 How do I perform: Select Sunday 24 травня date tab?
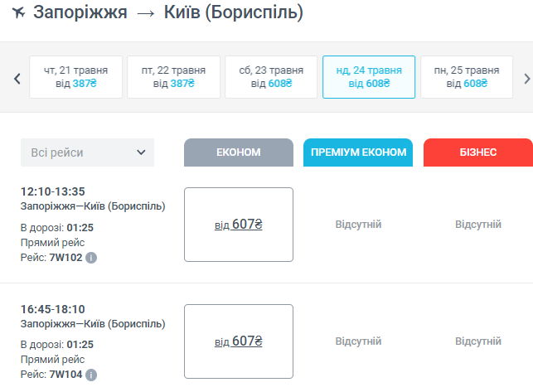click(x=369, y=77)
